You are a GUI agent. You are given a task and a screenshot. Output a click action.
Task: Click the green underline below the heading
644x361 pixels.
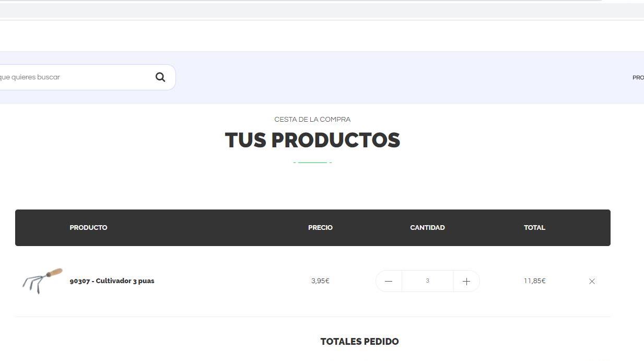coord(312,162)
